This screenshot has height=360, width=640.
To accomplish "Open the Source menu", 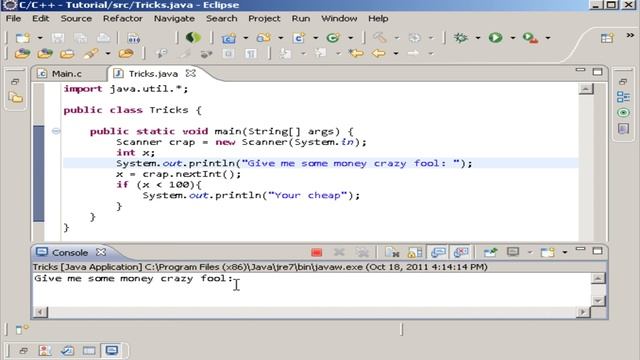I will point(76,18).
